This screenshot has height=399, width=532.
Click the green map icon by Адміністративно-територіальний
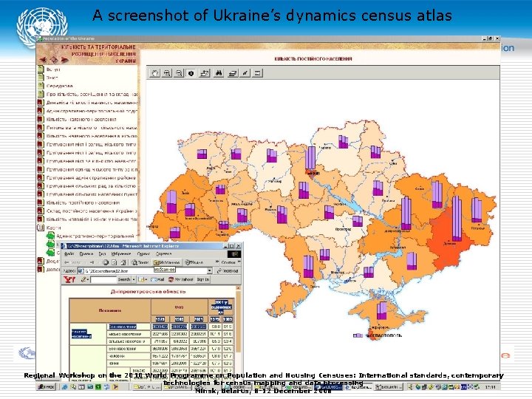pyautogui.click(x=50, y=236)
